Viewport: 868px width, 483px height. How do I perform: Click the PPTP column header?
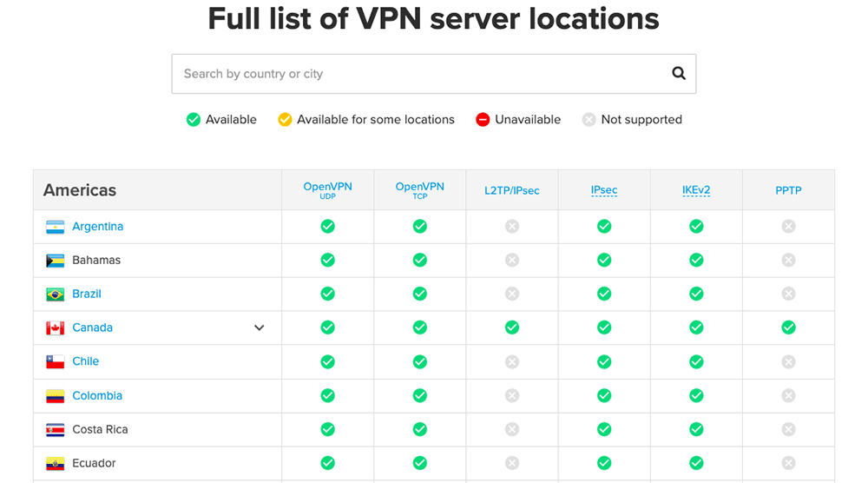[788, 190]
